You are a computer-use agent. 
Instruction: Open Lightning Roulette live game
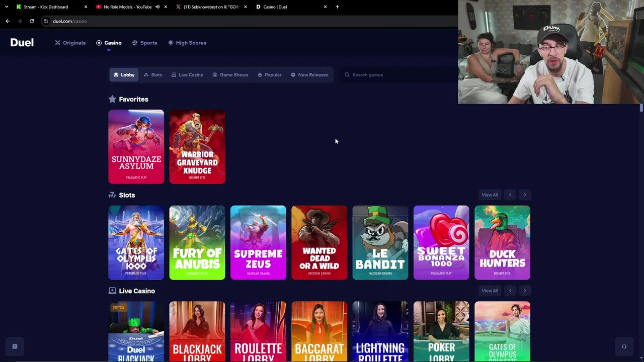coord(380,331)
